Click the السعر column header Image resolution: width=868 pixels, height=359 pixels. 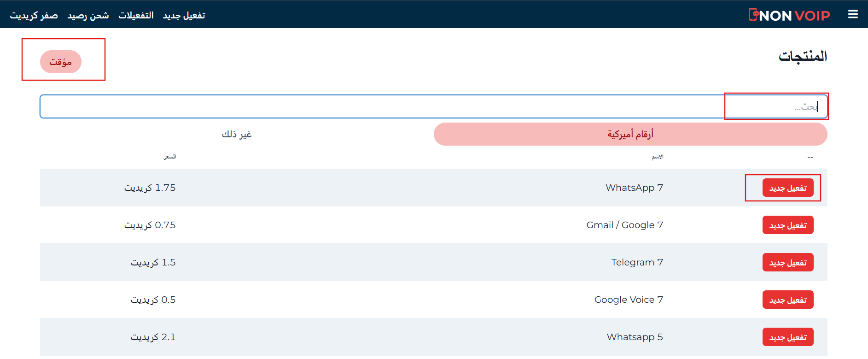(x=170, y=157)
